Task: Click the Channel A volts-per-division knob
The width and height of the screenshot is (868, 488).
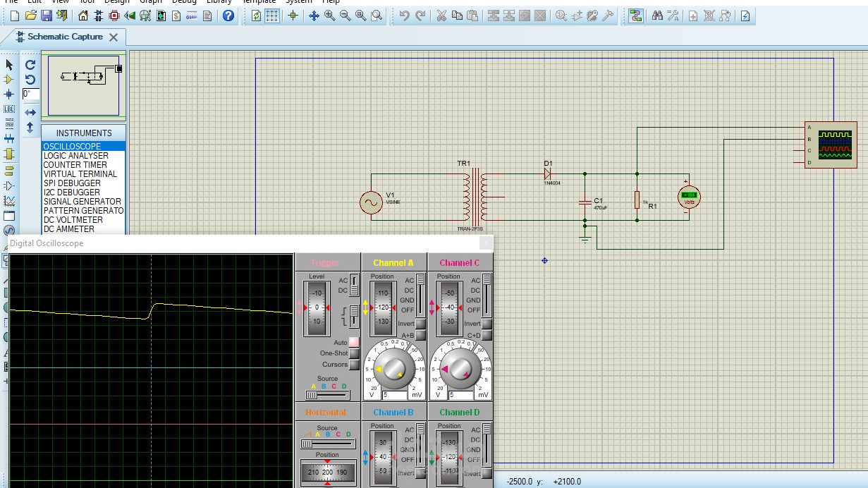Action: pos(394,369)
